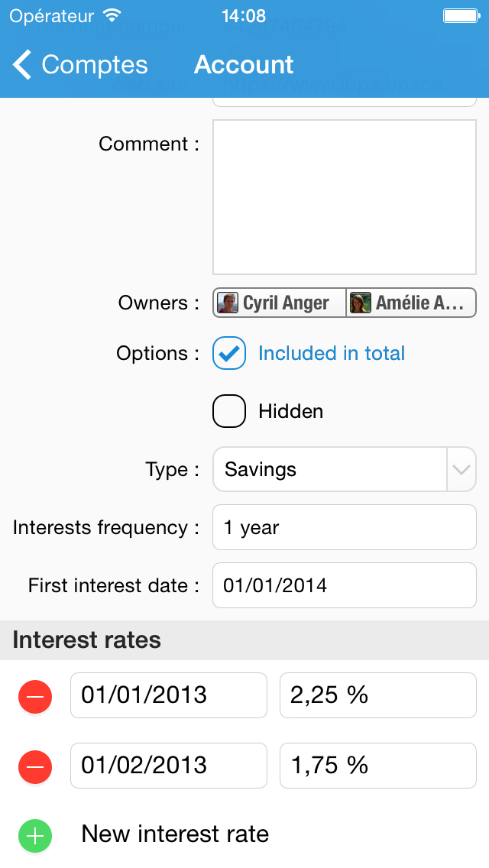Tap the back chevron to Comptes
This screenshot has height=868, width=489.
23,65
